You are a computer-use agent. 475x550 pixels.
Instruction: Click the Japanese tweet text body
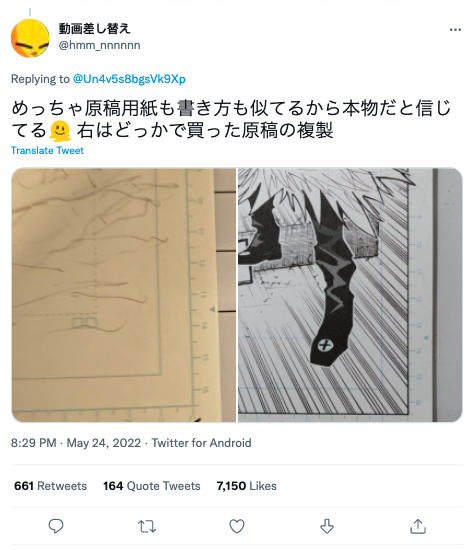point(231,119)
